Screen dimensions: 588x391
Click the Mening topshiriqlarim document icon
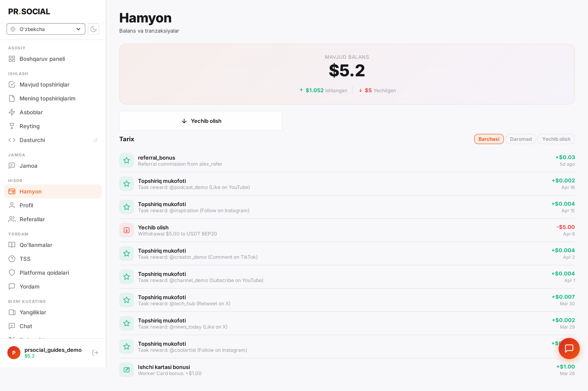click(x=12, y=99)
